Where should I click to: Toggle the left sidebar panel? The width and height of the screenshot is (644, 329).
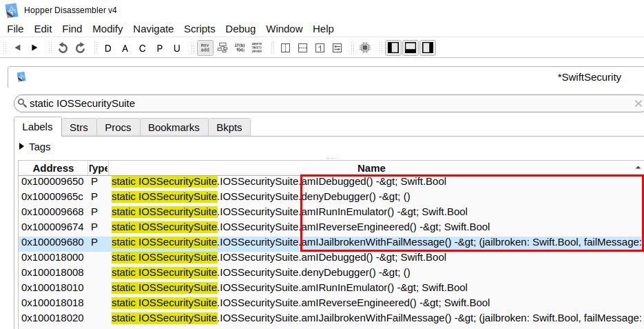(x=393, y=48)
